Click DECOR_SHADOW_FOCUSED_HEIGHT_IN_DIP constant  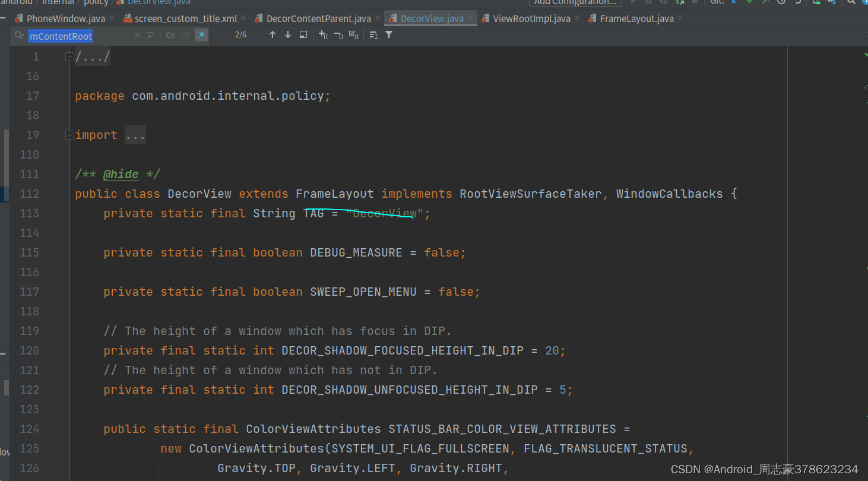pos(403,350)
